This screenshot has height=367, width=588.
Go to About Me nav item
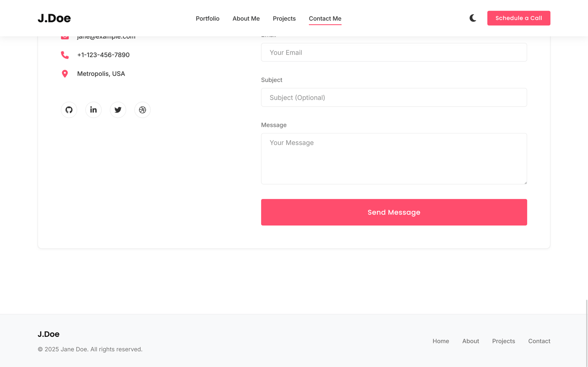[246, 18]
